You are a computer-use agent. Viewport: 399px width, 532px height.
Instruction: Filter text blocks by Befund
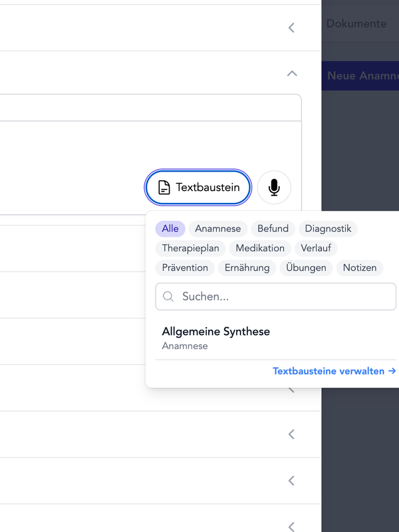[273, 229]
